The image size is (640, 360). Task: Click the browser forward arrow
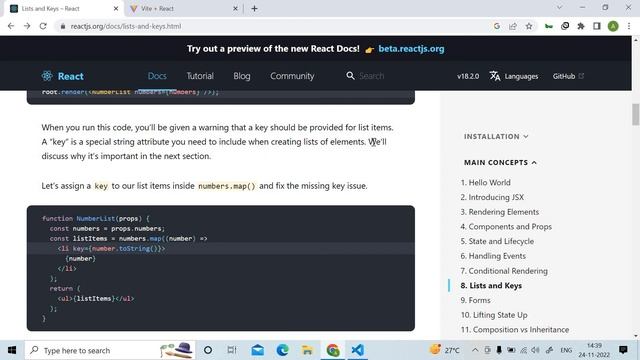tap(27, 26)
